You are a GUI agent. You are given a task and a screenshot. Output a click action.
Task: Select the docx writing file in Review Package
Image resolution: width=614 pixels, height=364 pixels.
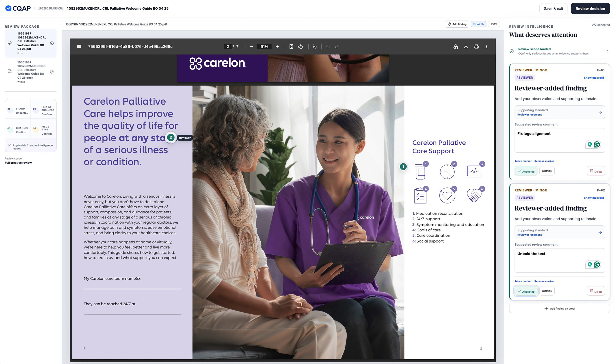pyautogui.click(x=31, y=72)
